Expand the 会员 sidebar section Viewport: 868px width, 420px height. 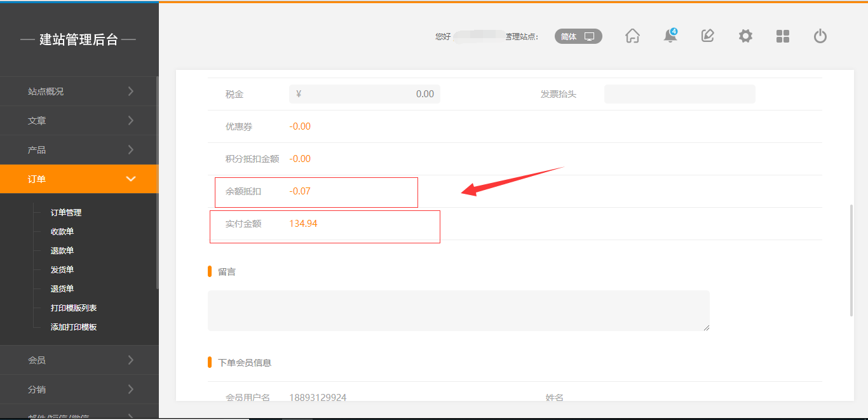coord(79,360)
